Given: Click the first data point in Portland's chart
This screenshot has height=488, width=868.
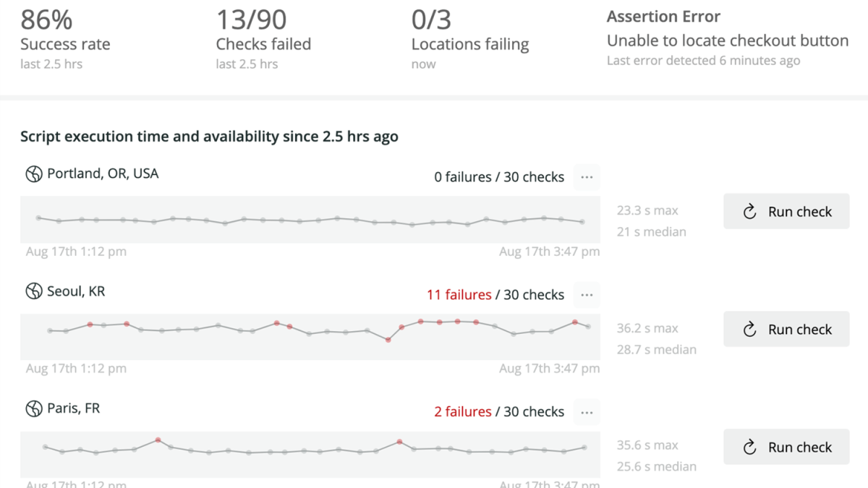Looking at the screenshot, I should [x=38, y=217].
